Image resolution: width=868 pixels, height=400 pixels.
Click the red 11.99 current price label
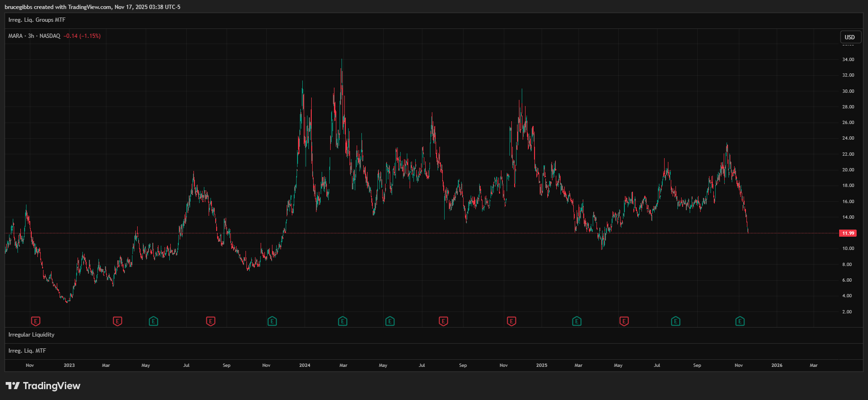click(x=848, y=233)
